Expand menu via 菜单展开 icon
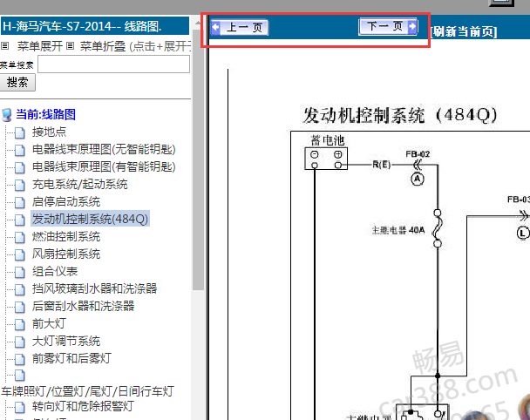530x420 pixels. (4, 46)
